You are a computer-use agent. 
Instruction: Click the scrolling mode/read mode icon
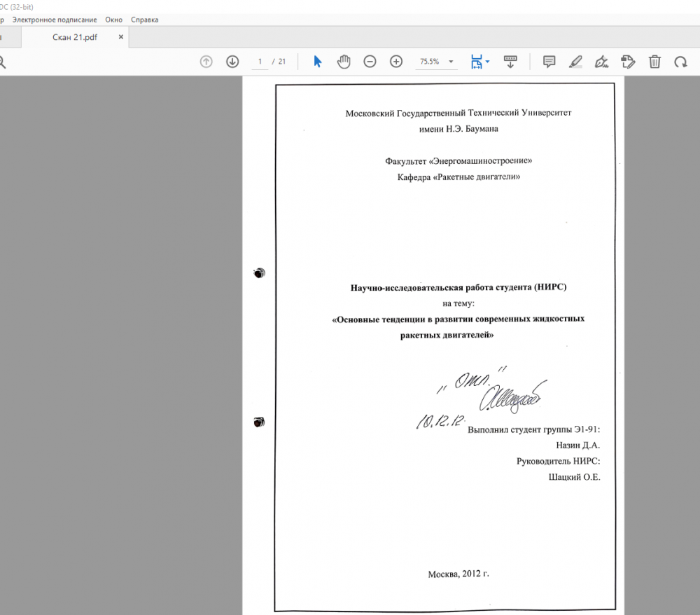coord(510,62)
